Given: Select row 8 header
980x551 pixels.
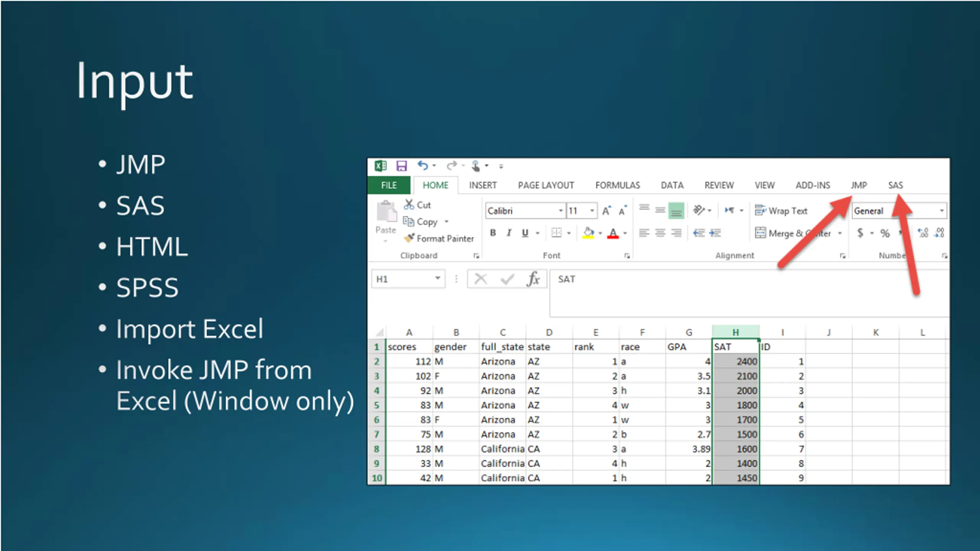Looking at the screenshot, I should (x=377, y=449).
